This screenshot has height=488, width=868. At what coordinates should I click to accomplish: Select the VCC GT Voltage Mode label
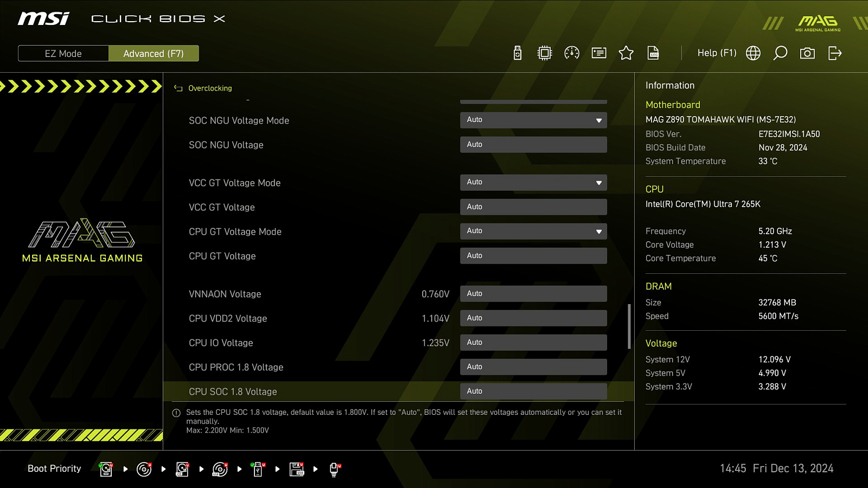tap(235, 183)
